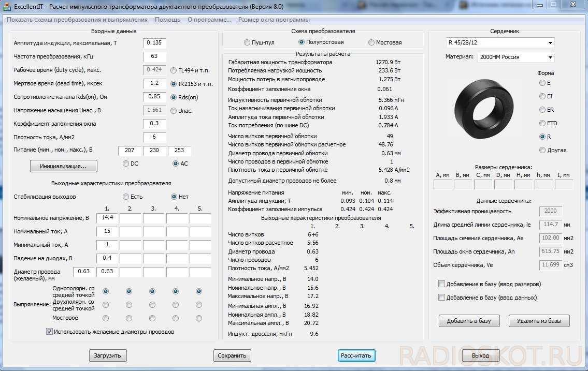Click the Инициализация button
The width and height of the screenshot is (588, 371).
(x=64, y=167)
